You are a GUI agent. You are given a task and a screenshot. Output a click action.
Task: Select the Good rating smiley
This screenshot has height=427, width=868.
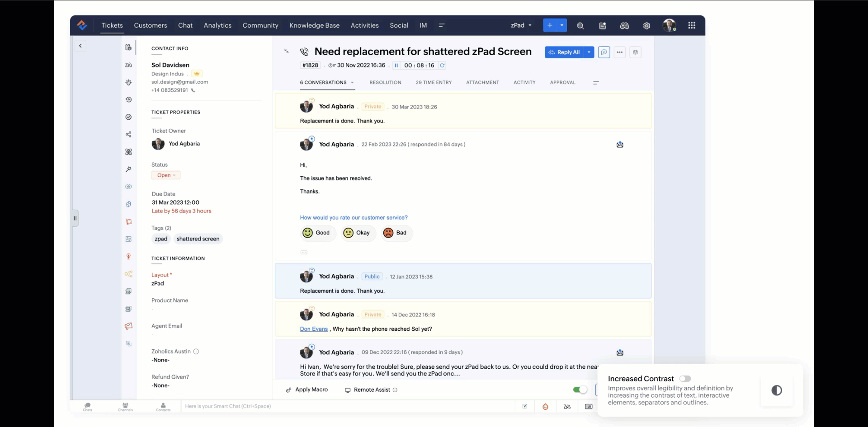point(308,233)
